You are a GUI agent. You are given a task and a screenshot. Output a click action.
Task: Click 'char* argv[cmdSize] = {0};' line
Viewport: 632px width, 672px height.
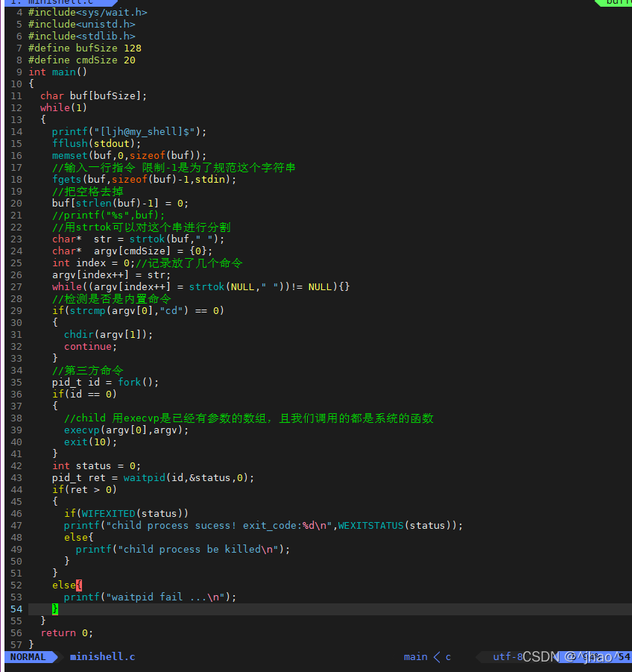click(x=133, y=251)
